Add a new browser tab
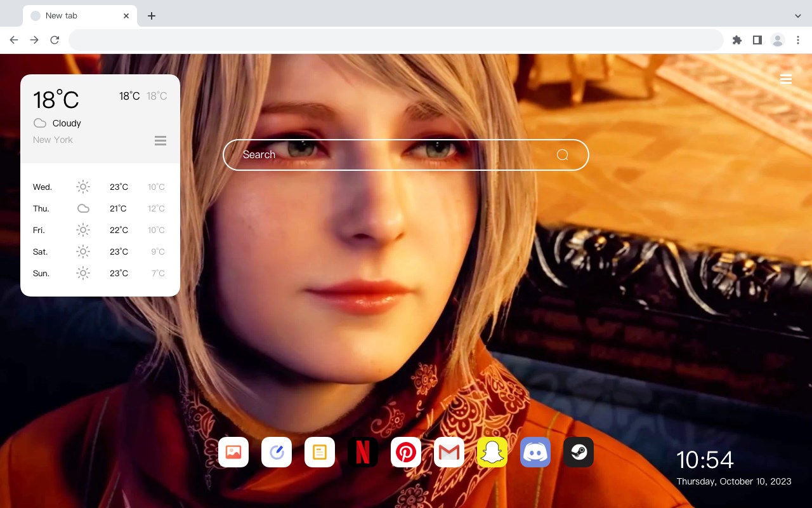Viewport: 812px width, 508px height. 151,16
